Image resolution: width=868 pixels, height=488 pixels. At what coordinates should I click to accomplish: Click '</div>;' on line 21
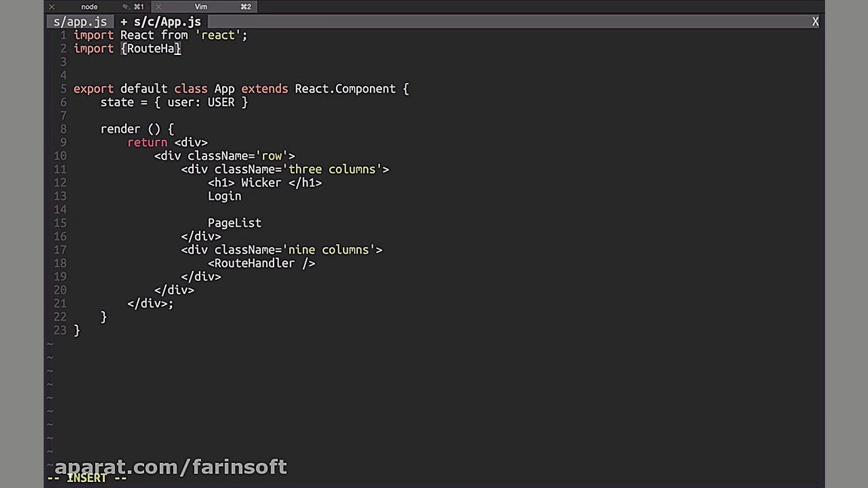click(150, 303)
